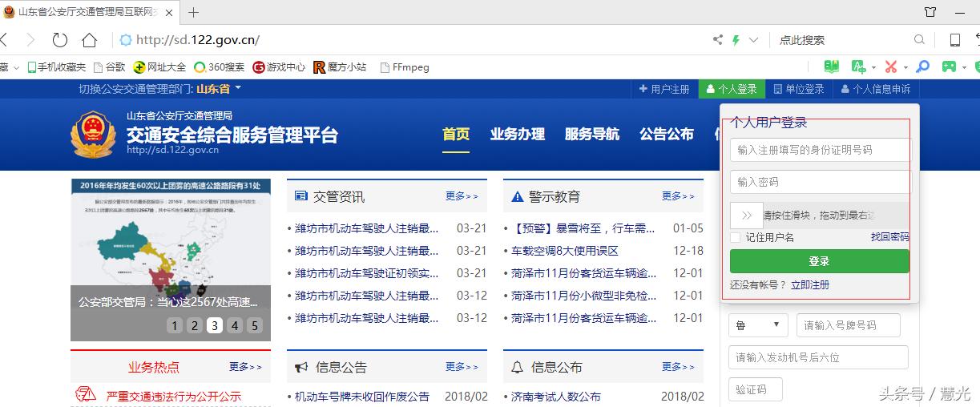
Task: Open 手机收藏夹 bookmark
Action: (x=56, y=67)
